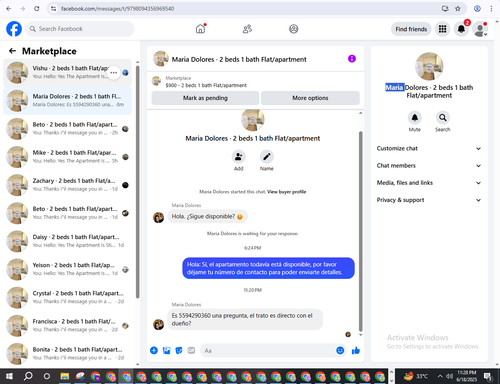
Task: Click More options button
Action: pyautogui.click(x=310, y=98)
